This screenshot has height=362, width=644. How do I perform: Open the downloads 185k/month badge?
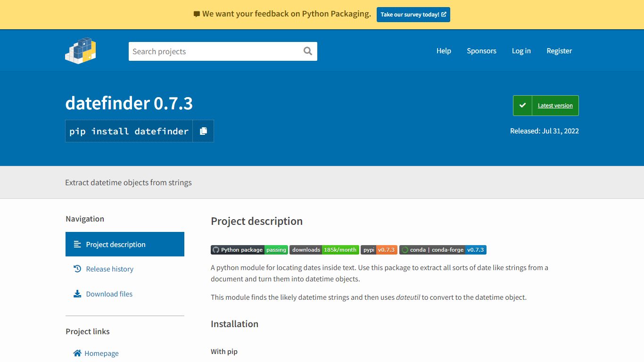click(x=324, y=250)
